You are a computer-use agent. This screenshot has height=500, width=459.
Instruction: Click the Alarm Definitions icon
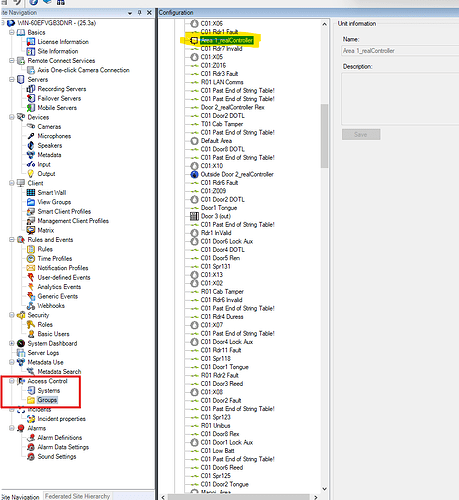(31, 438)
